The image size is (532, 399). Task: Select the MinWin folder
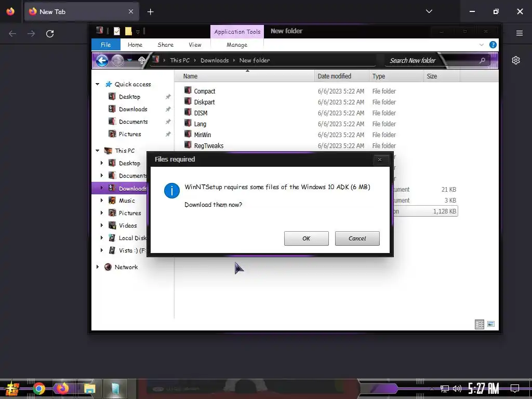[202, 135]
